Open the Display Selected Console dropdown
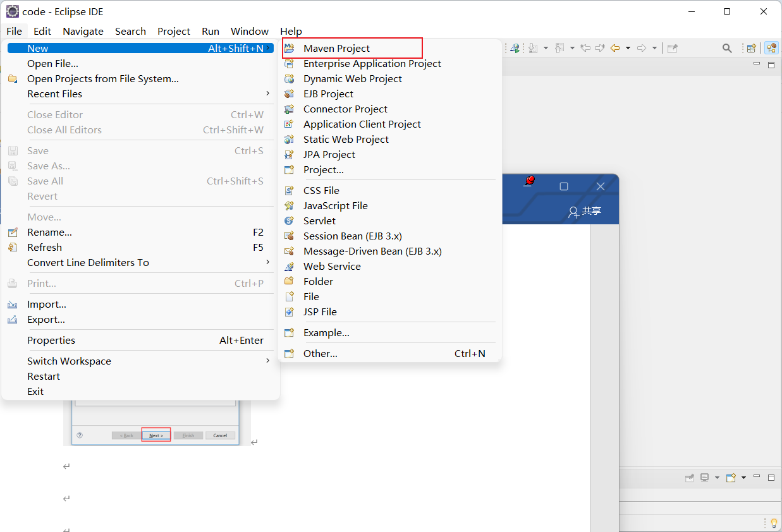Image resolution: width=782 pixels, height=532 pixels. (x=717, y=478)
